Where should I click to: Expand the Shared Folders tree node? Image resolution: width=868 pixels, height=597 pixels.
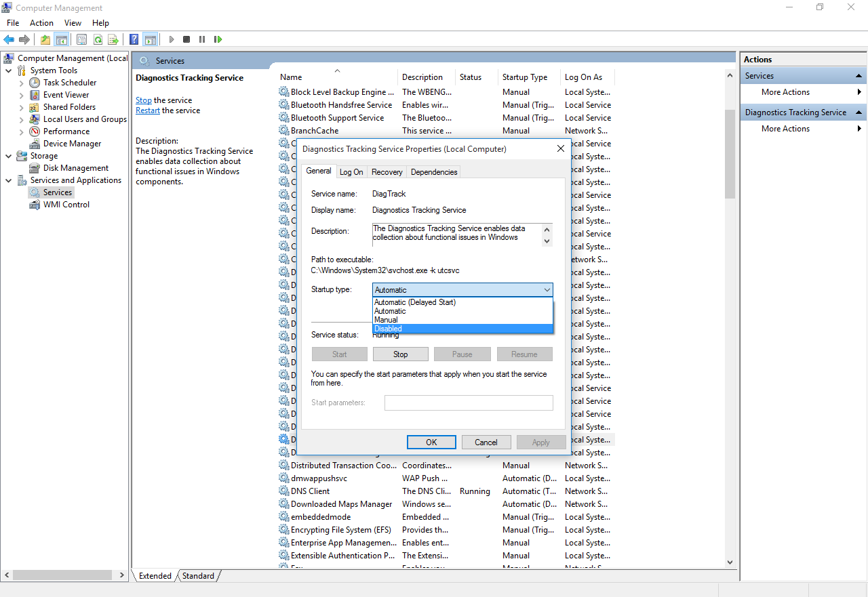pyautogui.click(x=21, y=107)
